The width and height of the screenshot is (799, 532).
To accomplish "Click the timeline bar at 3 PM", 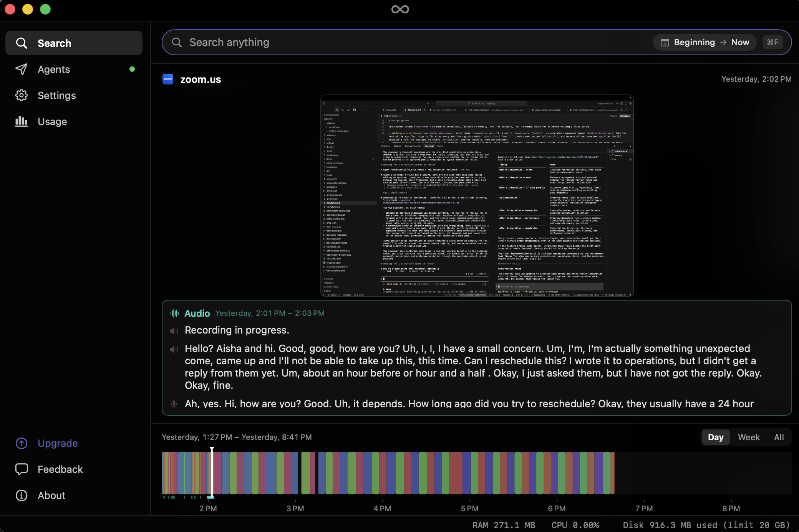I will (295, 473).
